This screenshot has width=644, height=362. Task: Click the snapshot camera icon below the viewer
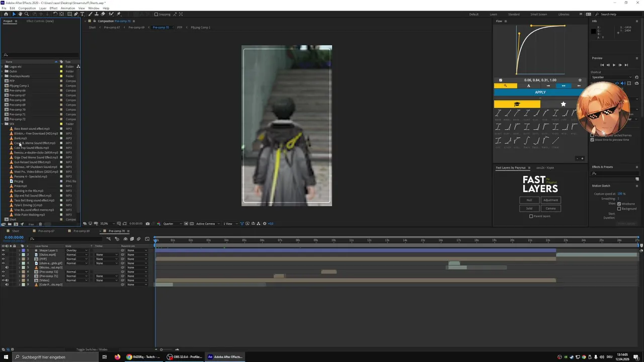(147, 224)
